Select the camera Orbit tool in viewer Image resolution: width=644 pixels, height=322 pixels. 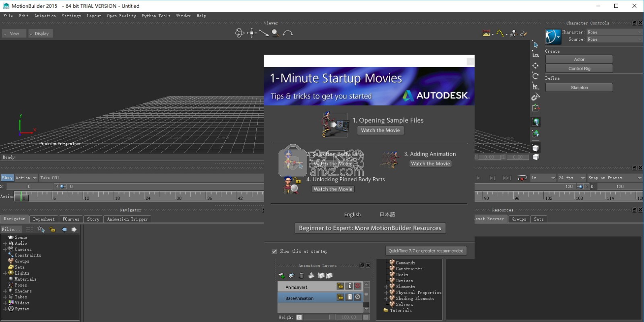239,33
